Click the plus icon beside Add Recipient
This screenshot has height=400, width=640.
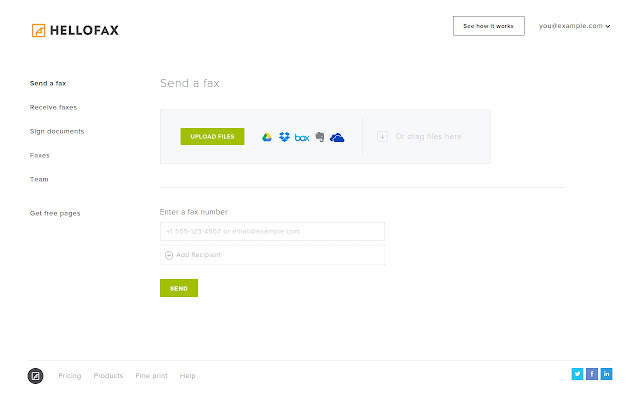pyautogui.click(x=169, y=255)
